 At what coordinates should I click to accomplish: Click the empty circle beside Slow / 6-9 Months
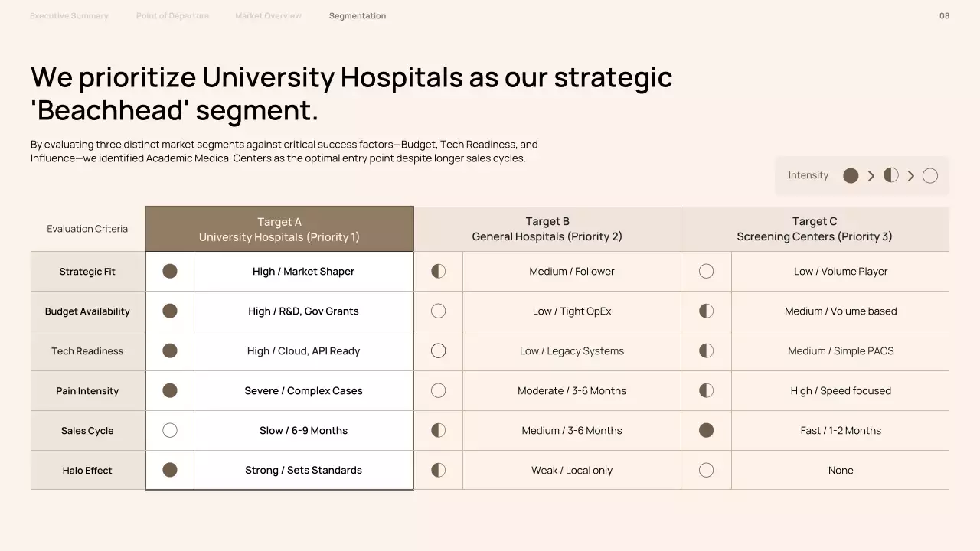[170, 430]
